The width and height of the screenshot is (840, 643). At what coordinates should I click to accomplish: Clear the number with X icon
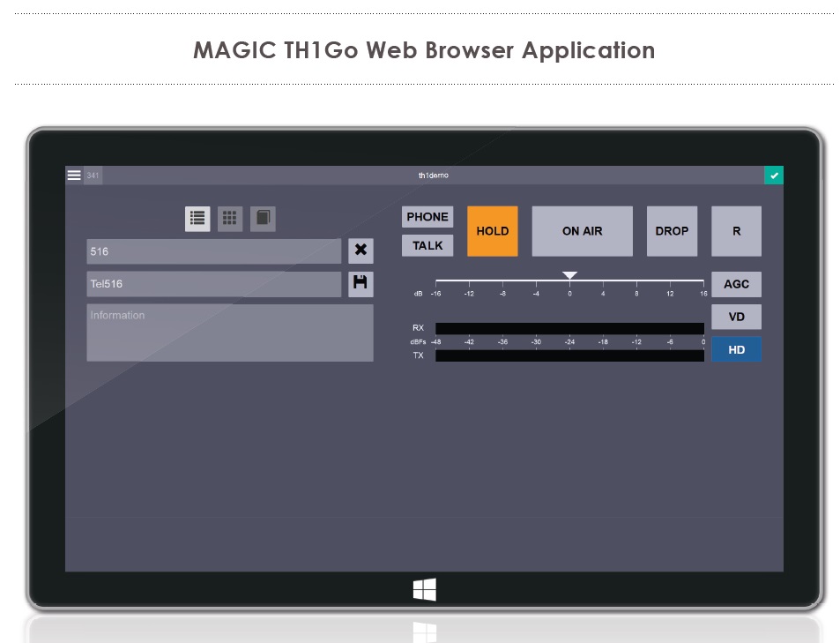coord(361,250)
